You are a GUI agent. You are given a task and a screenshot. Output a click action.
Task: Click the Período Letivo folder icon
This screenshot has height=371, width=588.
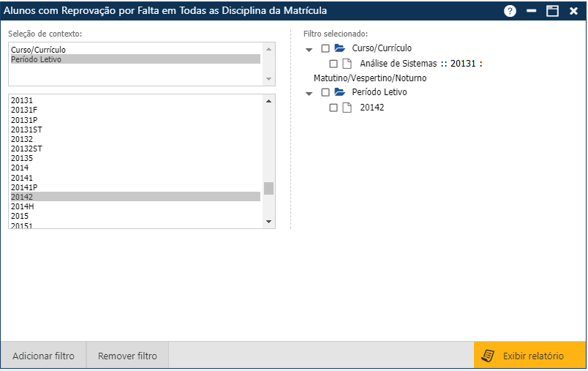tap(339, 92)
